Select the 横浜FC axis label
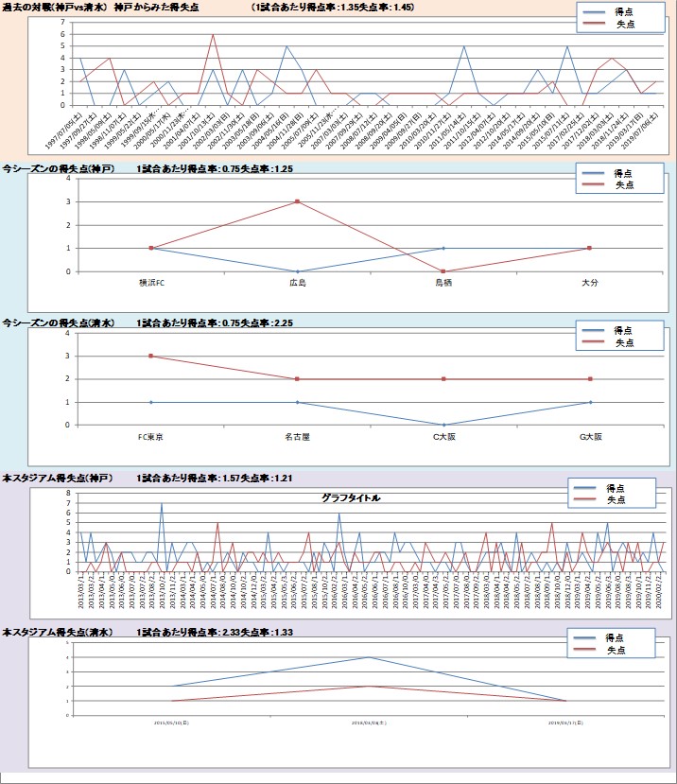Screen dimensions: 677x784 click(152, 282)
